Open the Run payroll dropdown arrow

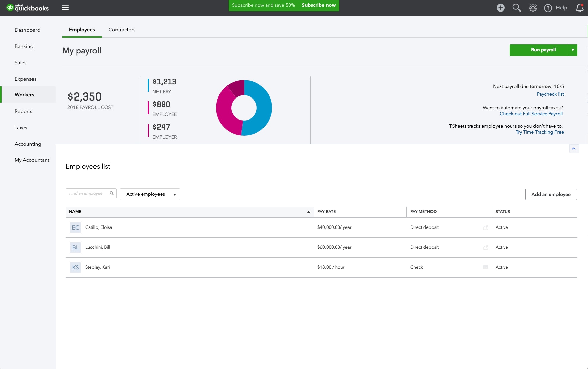pos(573,50)
